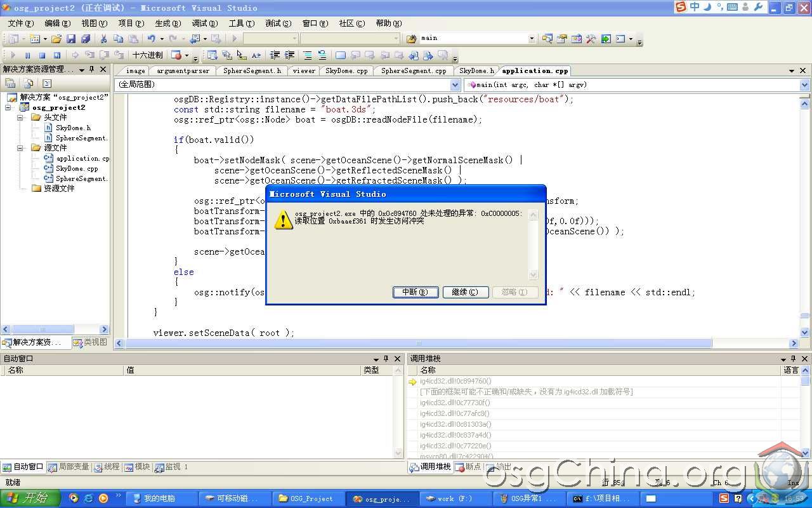812x508 pixels.
Task: Switch to the argumentparser tab
Action: tap(183, 70)
